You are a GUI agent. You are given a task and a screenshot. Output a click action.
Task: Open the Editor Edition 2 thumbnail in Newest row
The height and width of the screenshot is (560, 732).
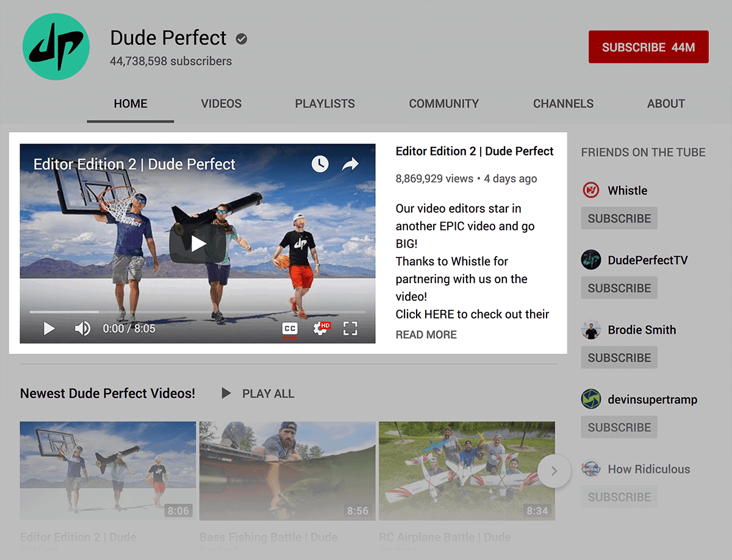pyautogui.click(x=108, y=470)
